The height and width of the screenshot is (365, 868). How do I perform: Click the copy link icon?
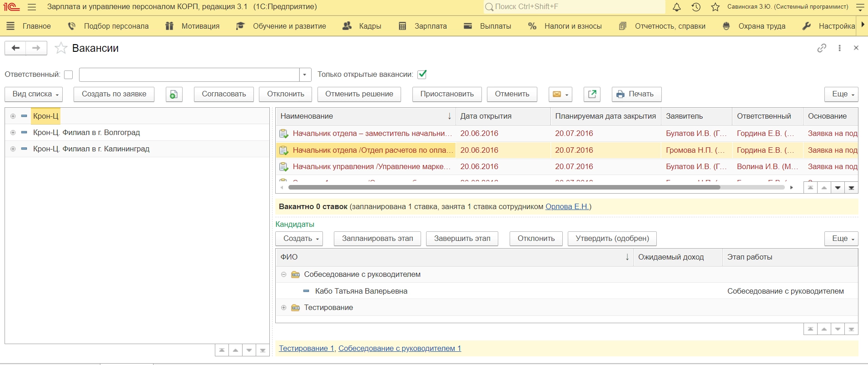(x=822, y=48)
